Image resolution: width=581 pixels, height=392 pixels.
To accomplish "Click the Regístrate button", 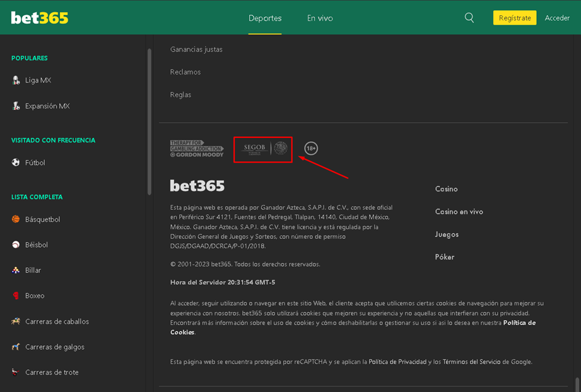I will (515, 18).
